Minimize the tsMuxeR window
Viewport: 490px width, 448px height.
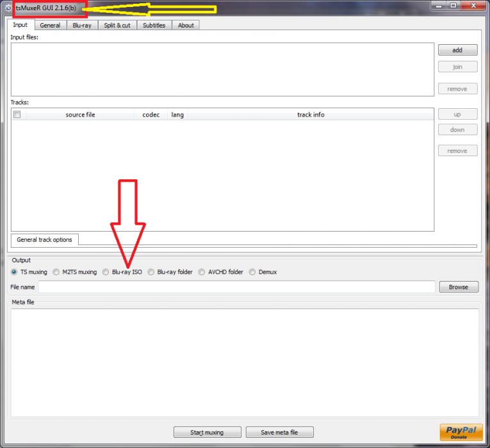click(439, 6)
